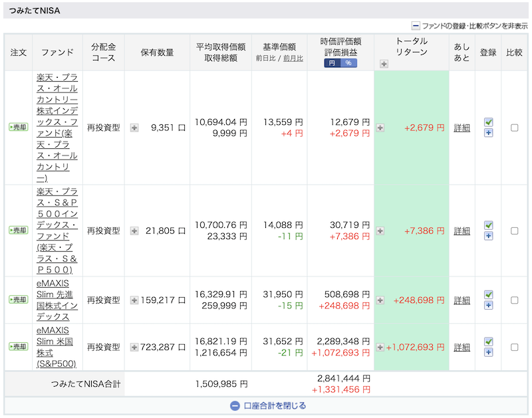Click green registered checkmark icon for eMAXIS 先進国株式
The image size is (532, 418).
tap(489, 294)
